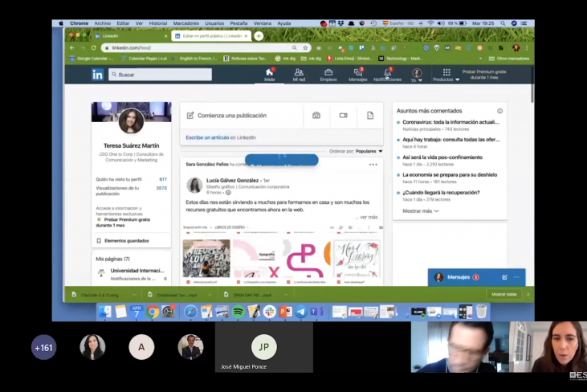The width and height of the screenshot is (587, 392).
Task: Click Mostrar todas downloads button
Action: pyautogui.click(x=504, y=294)
